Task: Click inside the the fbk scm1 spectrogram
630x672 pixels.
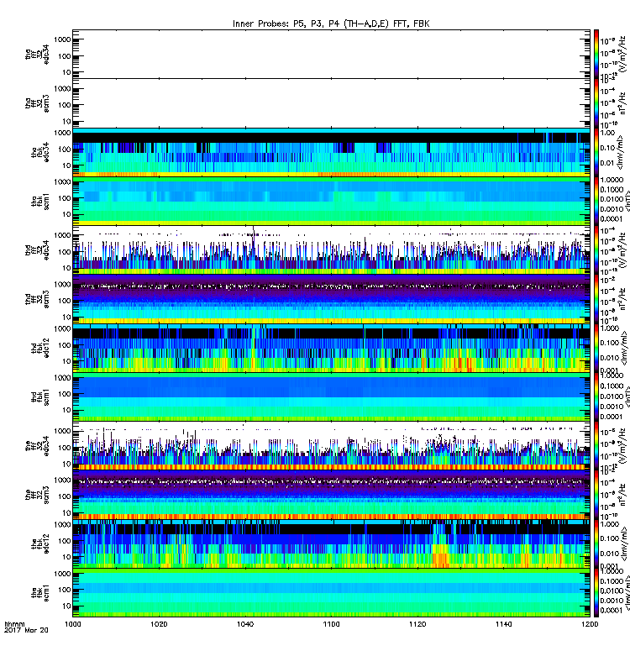Action: tap(331, 593)
